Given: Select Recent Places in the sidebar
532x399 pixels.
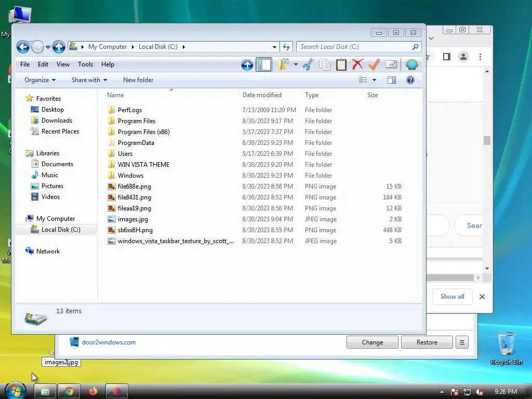Looking at the screenshot, I should pyautogui.click(x=55, y=131).
